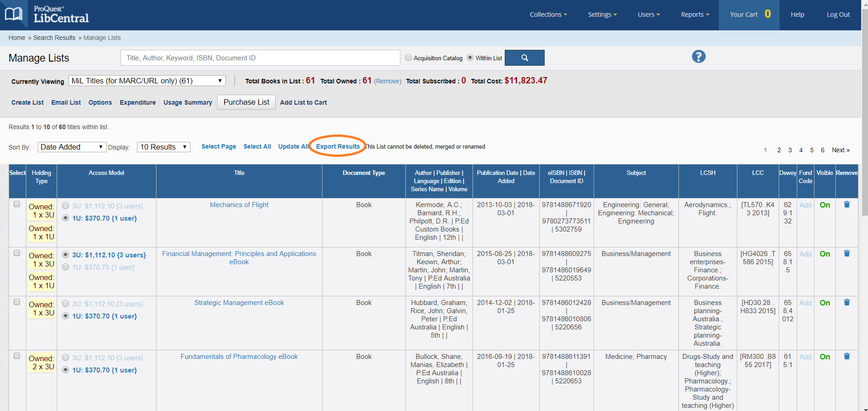The height and width of the screenshot is (411, 868).
Task: Open the Currently Viewing list dropdown
Action: pyautogui.click(x=146, y=81)
